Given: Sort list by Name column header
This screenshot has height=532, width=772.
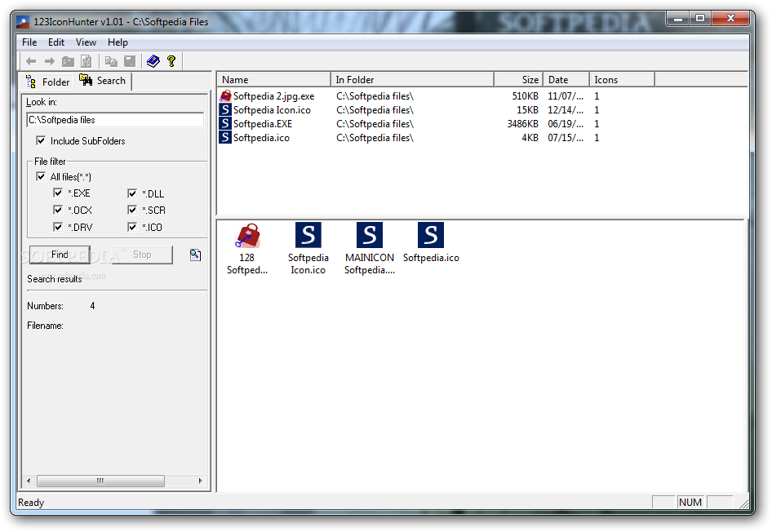Looking at the screenshot, I should tap(273, 80).
